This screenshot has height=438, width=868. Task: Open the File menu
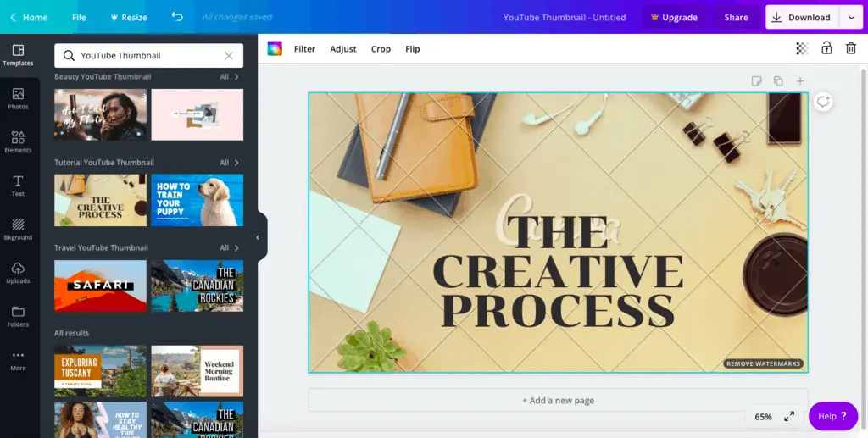79,17
